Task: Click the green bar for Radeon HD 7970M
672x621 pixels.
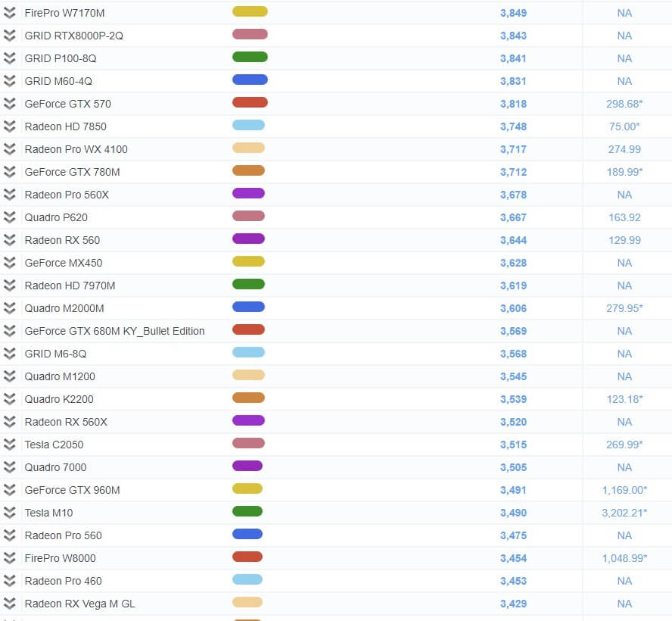Action: 248,284
